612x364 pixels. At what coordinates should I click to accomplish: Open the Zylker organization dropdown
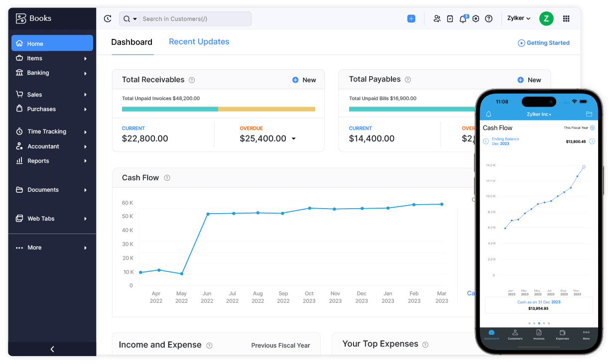(518, 18)
